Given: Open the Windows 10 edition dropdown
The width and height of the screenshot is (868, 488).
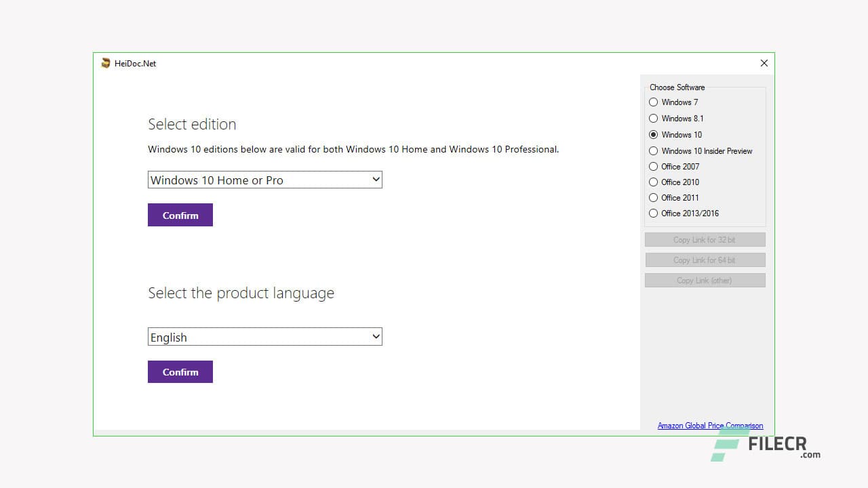Looking at the screenshot, I should click(376, 180).
